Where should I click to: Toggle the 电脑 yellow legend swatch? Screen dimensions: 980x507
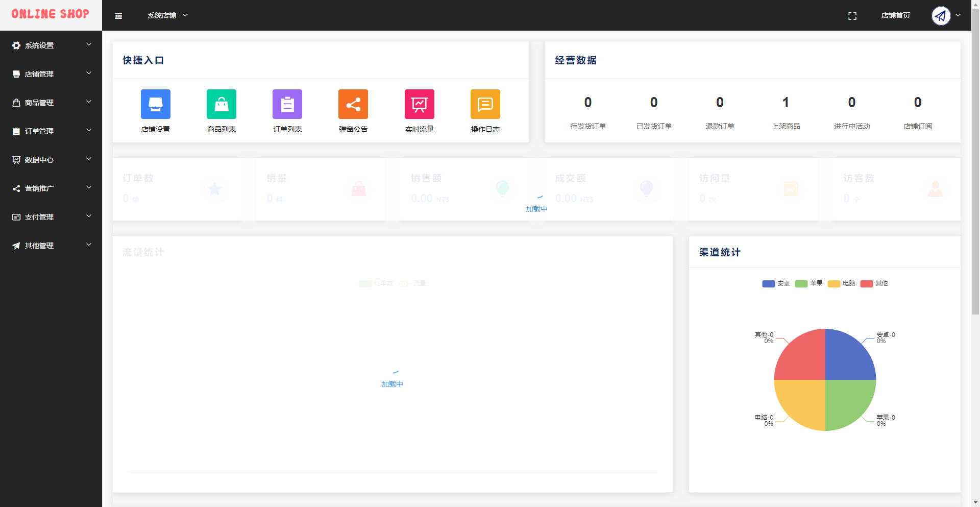pyautogui.click(x=834, y=284)
